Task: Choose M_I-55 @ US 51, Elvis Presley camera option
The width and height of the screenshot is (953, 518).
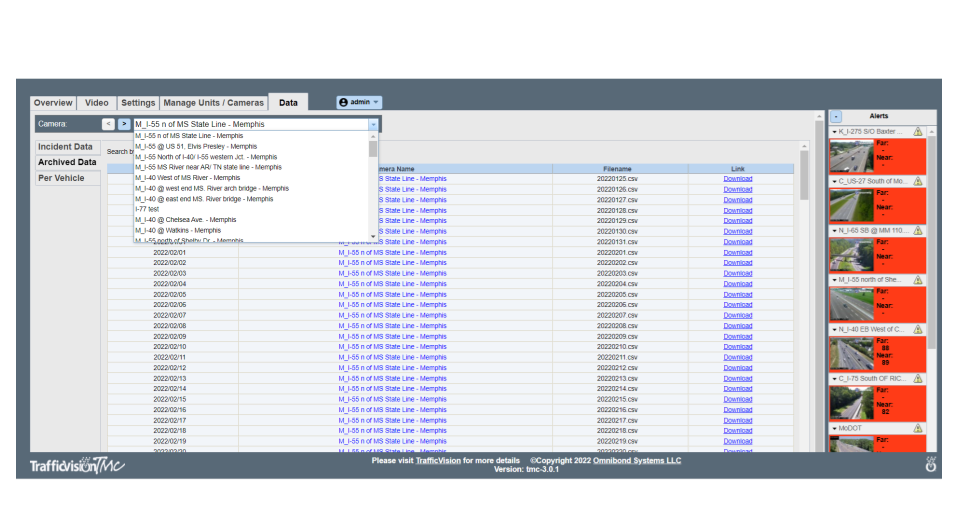Action: 252,147
